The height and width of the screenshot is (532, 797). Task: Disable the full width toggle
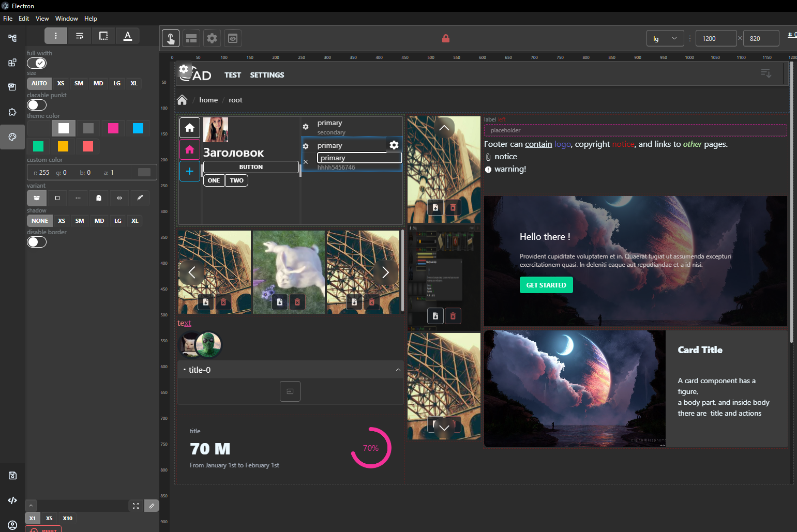click(37, 63)
